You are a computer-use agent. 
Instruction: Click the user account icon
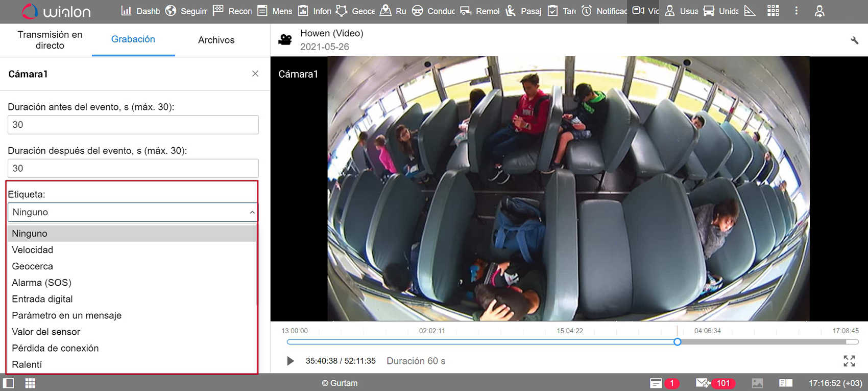point(819,11)
